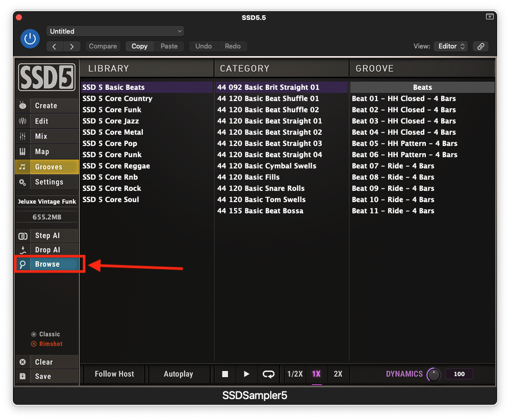Click the Clear X icon
This screenshot has height=420, width=510.
pyautogui.click(x=22, y=362)
